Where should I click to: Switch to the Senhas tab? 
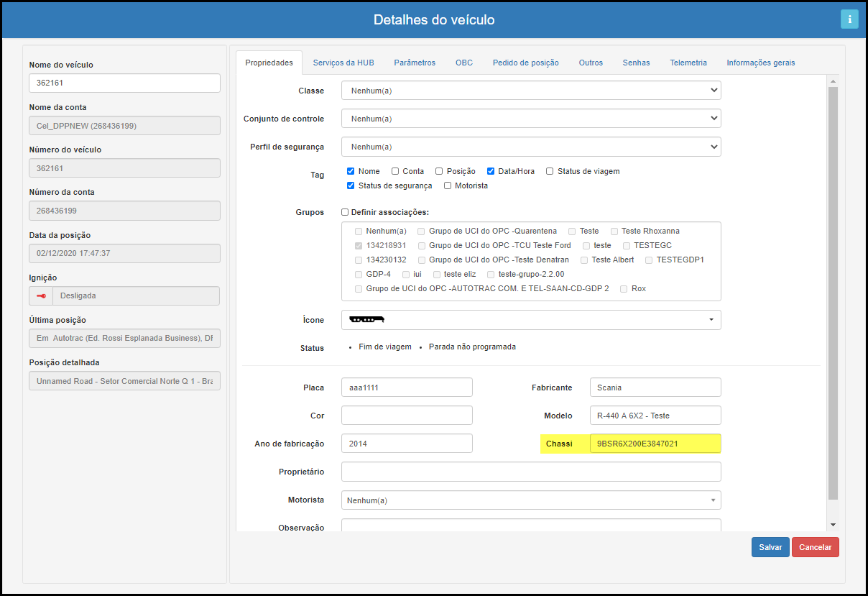point(637,63)
